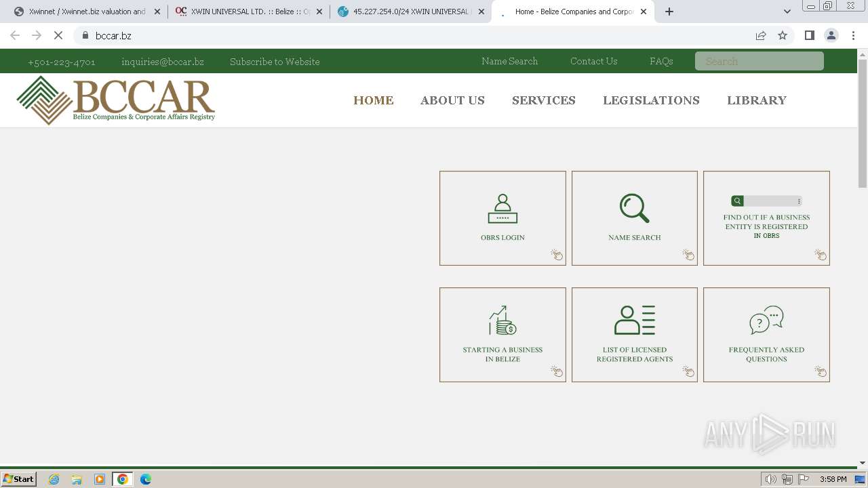The width and height of the screenshot is (868, 488).
Task: Open File Explorer from the taskbar
Action: point(77,479)
